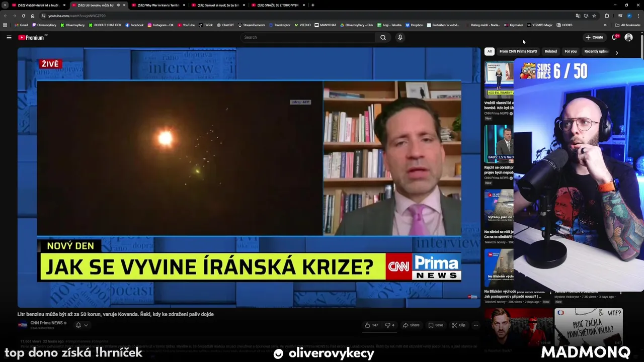Go to YouTube Premium home logo
644x362 pixels.
coord(32,37)
